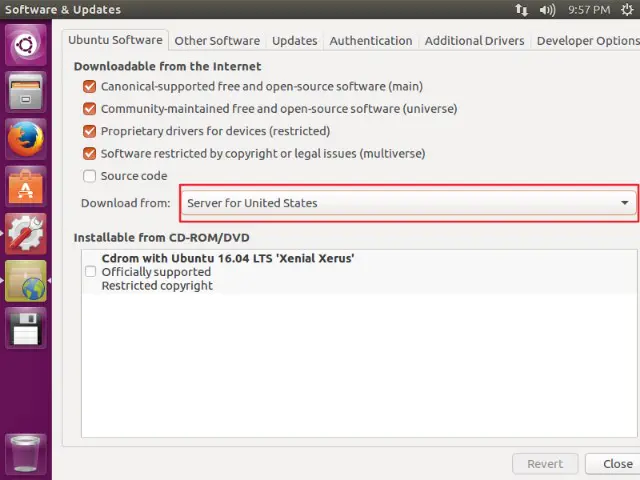Switch to the Other Software tab
The image size is (640, 480).
point(217,41)
